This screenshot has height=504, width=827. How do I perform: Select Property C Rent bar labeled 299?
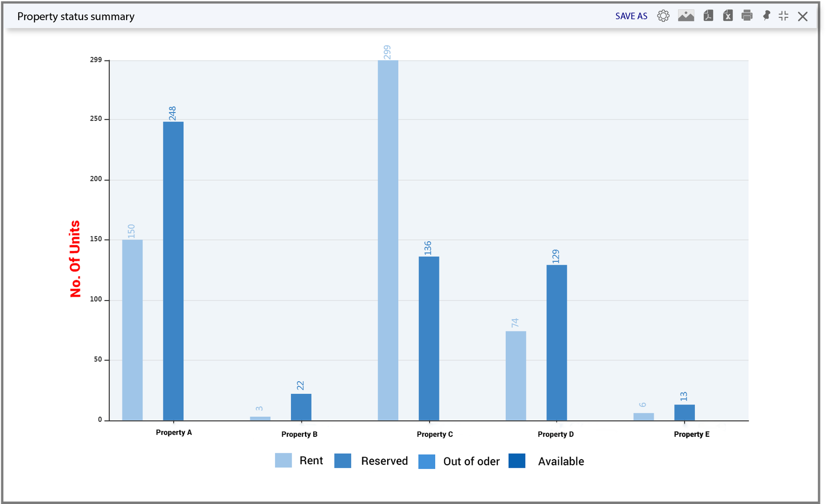click(388, 240)
